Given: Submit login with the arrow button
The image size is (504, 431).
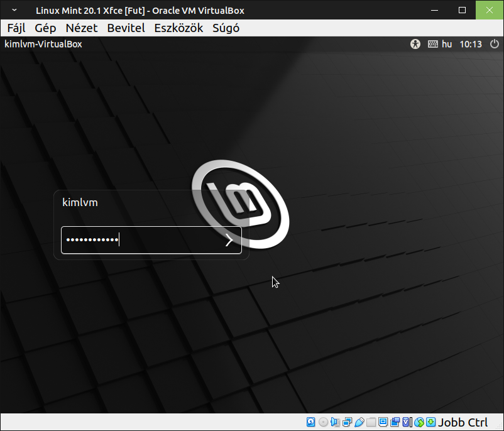Looking at the screenshot, I should point(229,240).
